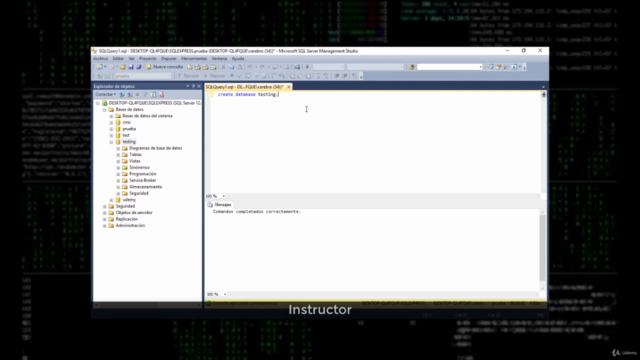640x360 pixels.
Task: Toggle auto hide pin on Object Explorer
Action: (193, 87)
